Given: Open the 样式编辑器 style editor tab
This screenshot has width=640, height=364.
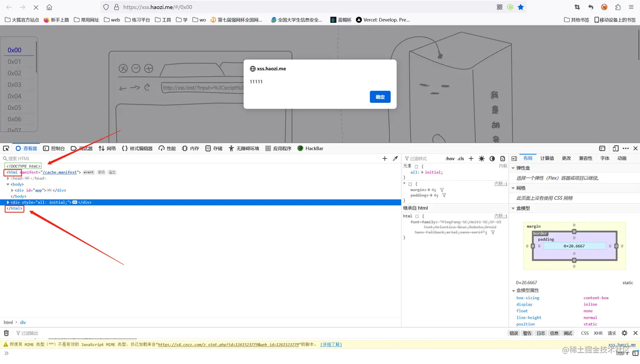Looking at the screenshot, I should pyautogui.click(x=137, y=149).
